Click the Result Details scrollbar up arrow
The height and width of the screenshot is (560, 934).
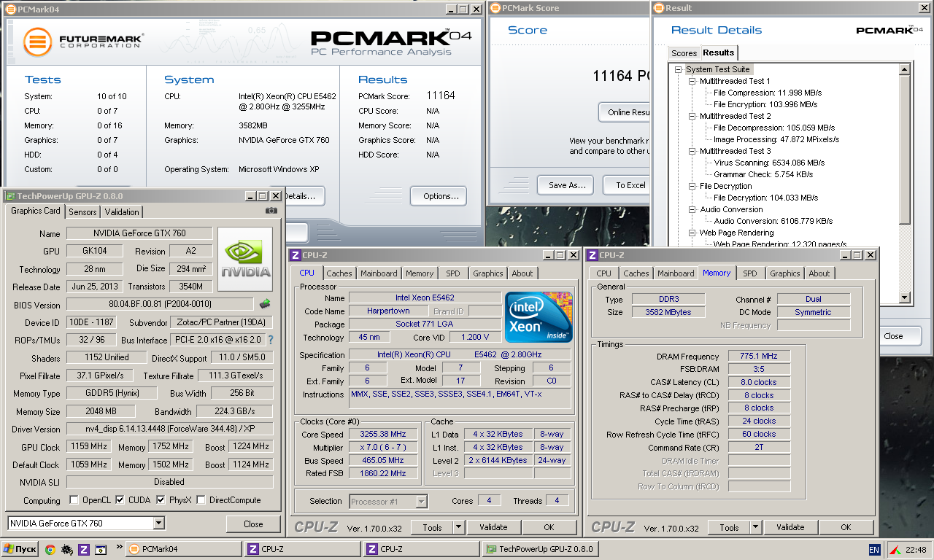905,70
